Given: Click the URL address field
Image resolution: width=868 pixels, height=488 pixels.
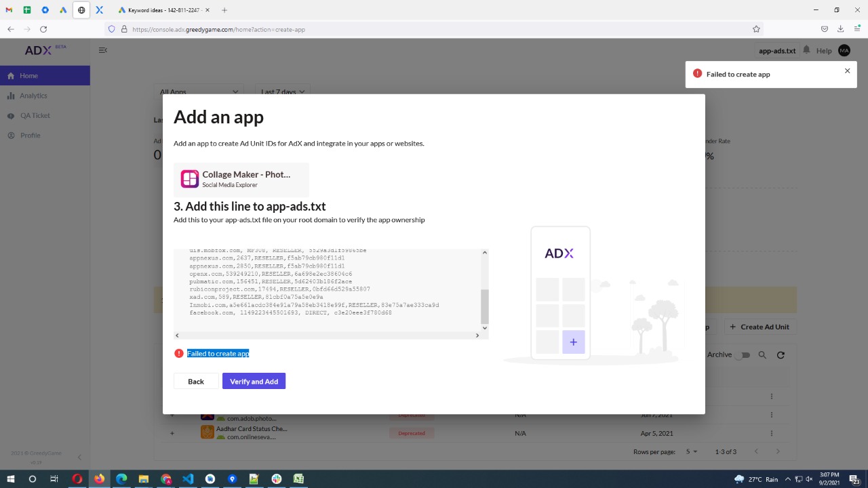Looking at the screenshot, I should pyautogui.click(x=434, y=29).
